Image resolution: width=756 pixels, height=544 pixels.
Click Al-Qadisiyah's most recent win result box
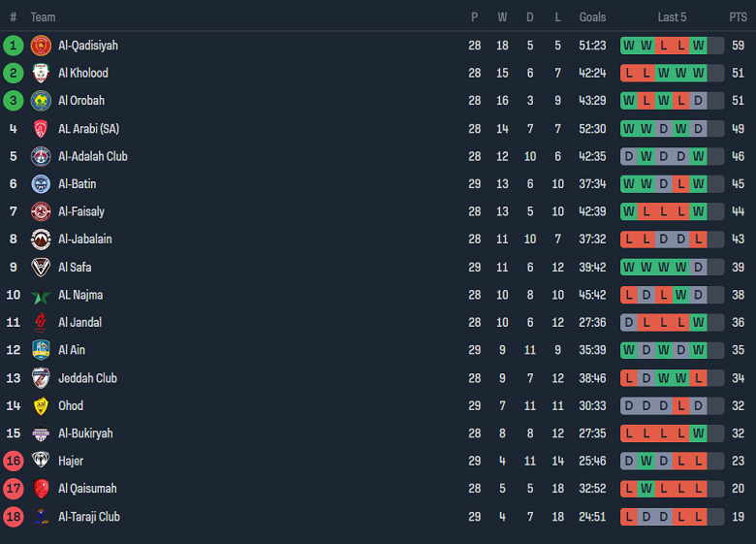pos(698,46)
